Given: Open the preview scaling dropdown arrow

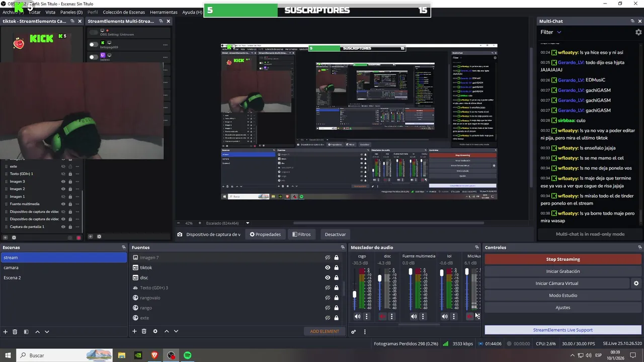Looking at the screenshot, I should 248,223.
